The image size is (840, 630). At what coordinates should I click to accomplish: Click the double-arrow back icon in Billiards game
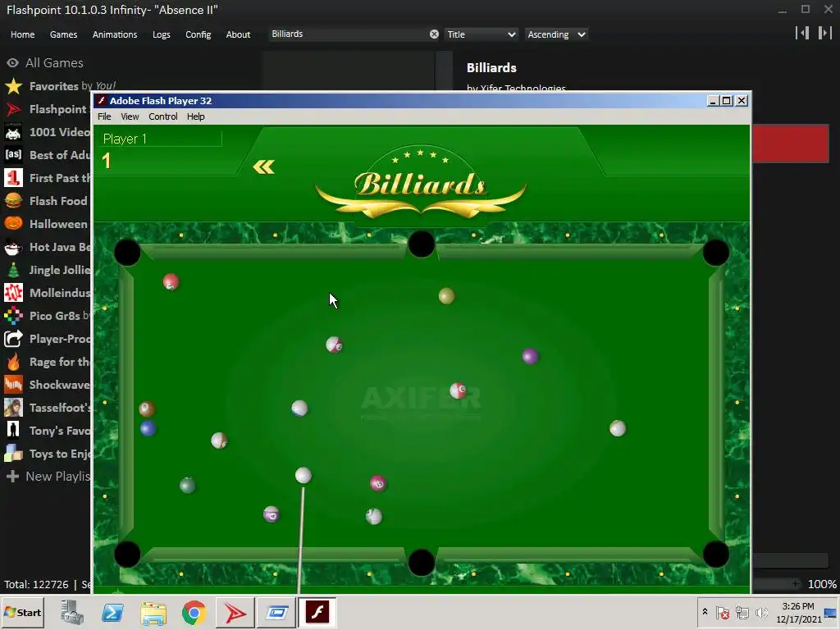pyautogui.click(x=263, y=167)
